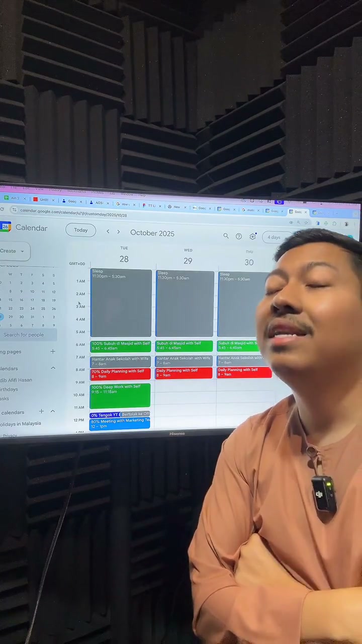The height and width of the screenshot is (644, 362).
Task: Switch to the 'Untit' browser tab
Action: (x=44, y=200)
